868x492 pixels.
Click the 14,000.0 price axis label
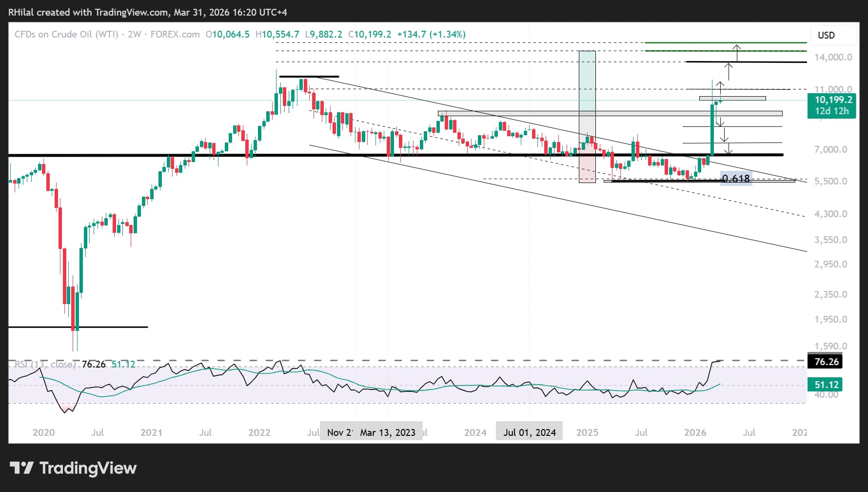833,57
